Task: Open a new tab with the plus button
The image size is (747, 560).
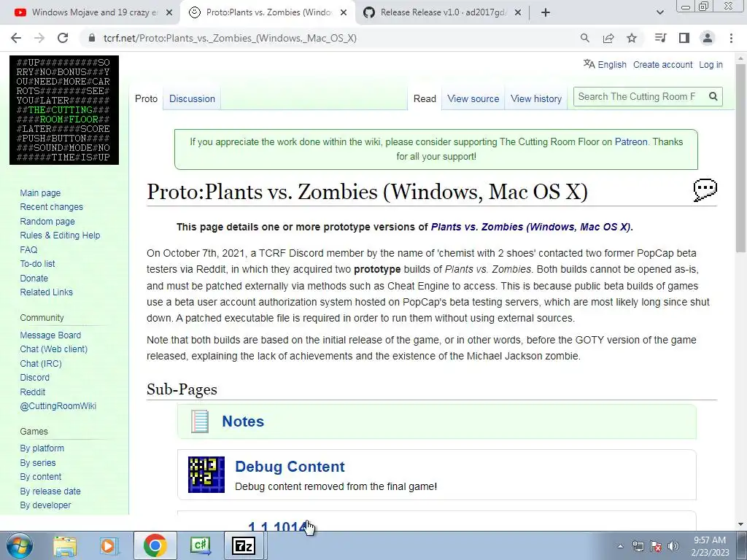Action: 546,13
